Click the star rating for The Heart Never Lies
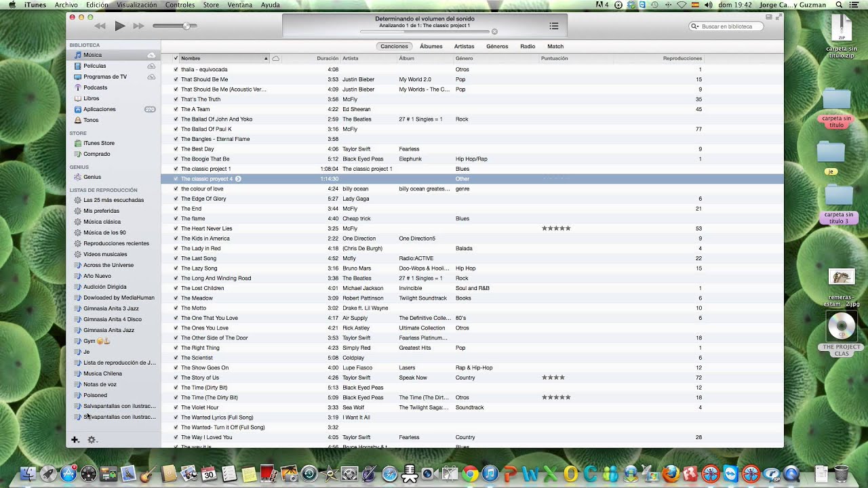The width and height of the screenshot is (868, 488). 556,228
